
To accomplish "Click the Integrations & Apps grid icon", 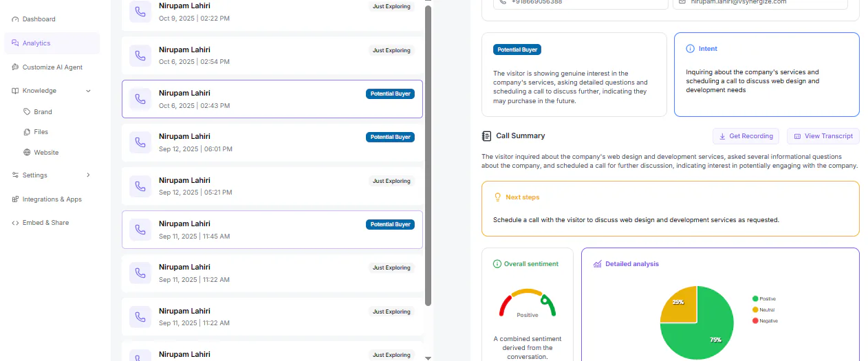I will point(15,199).
